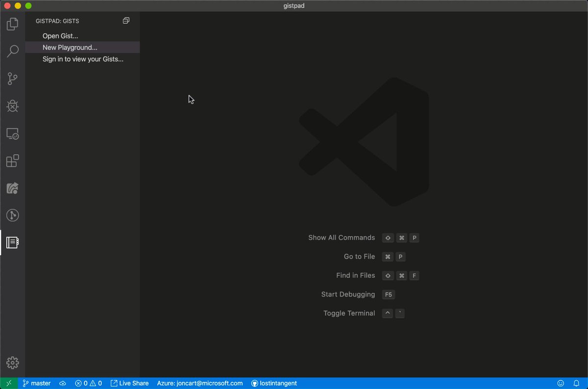Image resolution: width=588 pixels, height=389 pixels.
Task: Click the remote window indicator in status bar
Action: point(9,383)
